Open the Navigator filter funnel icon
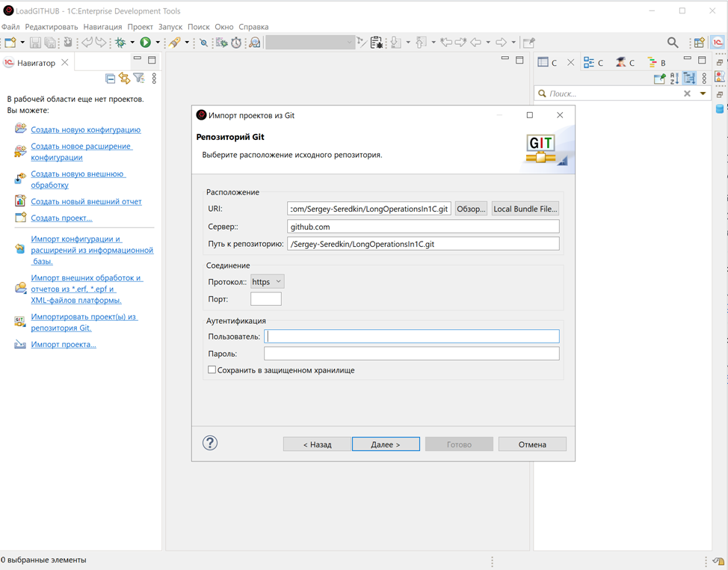 139,79
